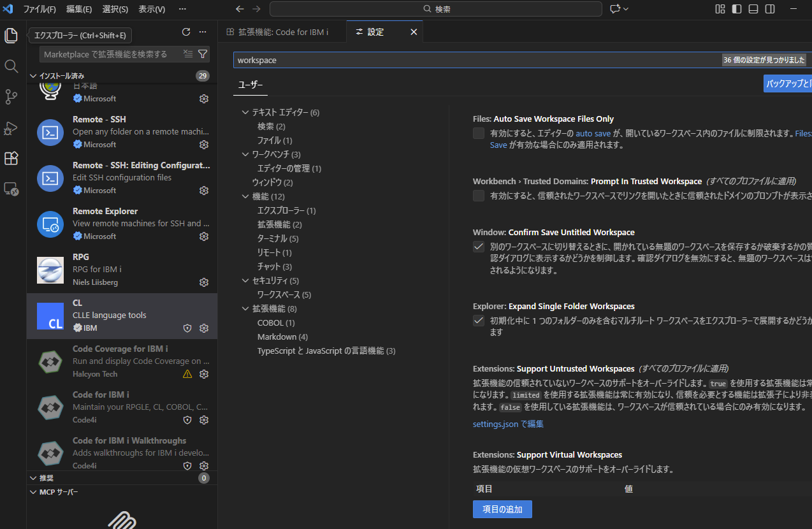Collapse the 拡張機能 (8) settings group
This screenshot has width=812, height=529.
pos(245,308)
